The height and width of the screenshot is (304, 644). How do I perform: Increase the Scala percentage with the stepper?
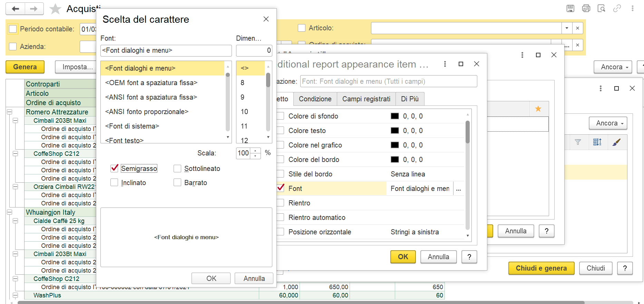(x=255, y=150)
